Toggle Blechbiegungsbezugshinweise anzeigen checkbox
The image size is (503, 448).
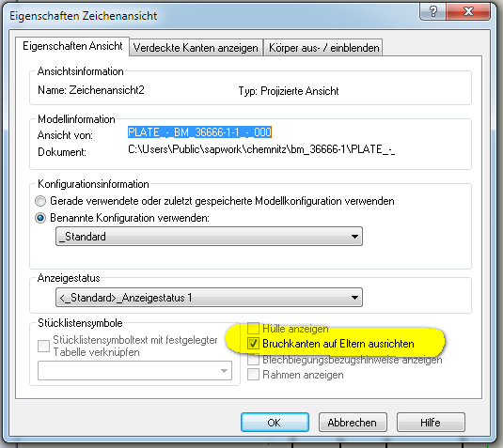[253, 360]
